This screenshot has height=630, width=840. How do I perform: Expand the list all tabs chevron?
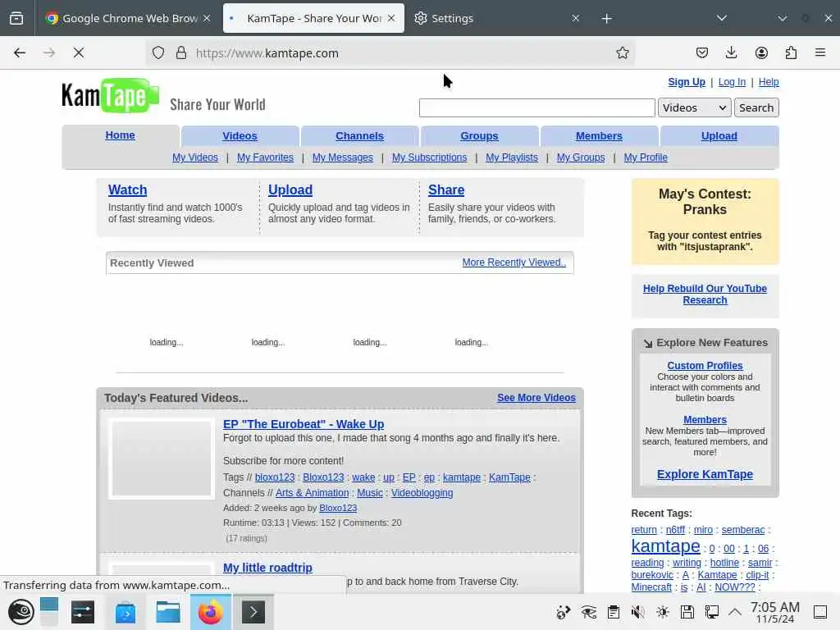(x=722, y=18)
